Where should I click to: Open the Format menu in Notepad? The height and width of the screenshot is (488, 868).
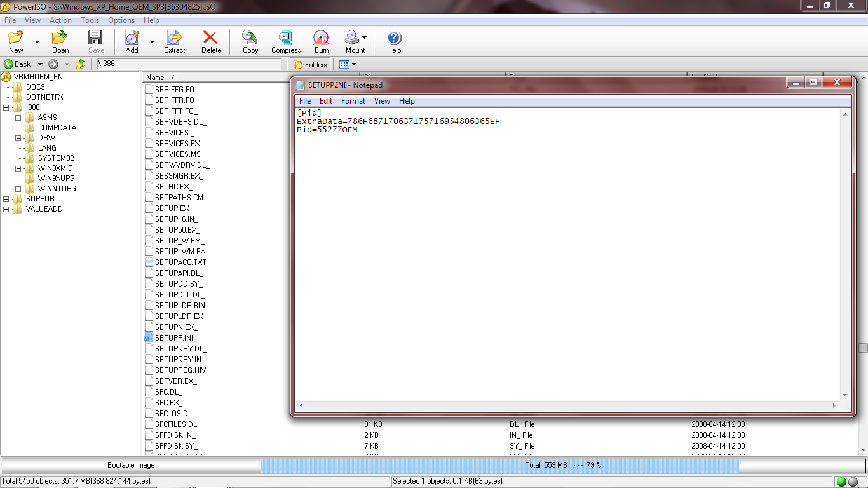coord(353,101)
